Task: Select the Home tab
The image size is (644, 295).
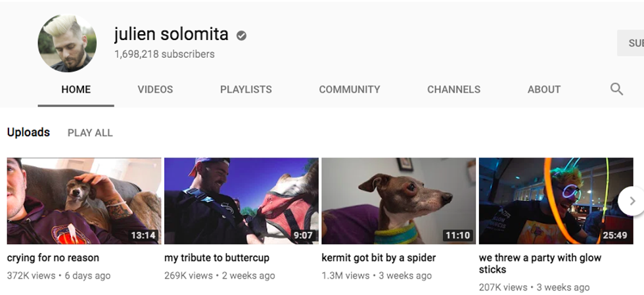Action: pyautogui.click(x=76, y=89)
